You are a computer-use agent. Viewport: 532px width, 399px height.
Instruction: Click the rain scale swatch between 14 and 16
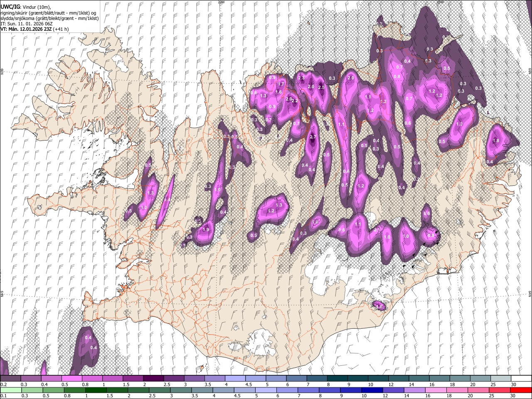pos(415,390)
